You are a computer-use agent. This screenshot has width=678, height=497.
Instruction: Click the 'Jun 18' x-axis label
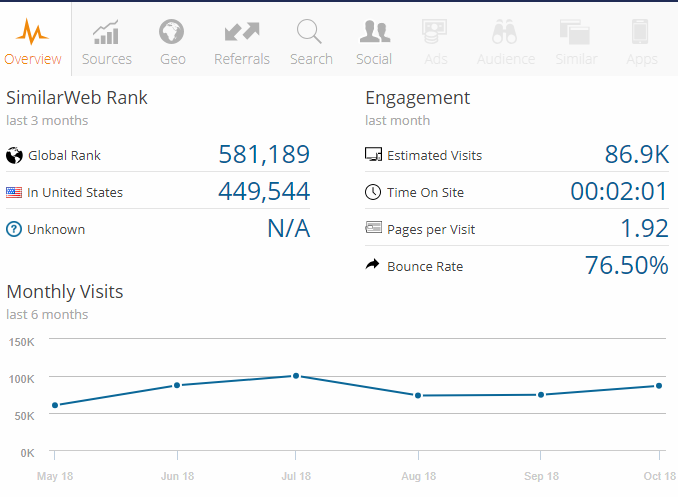pos(177,476)
